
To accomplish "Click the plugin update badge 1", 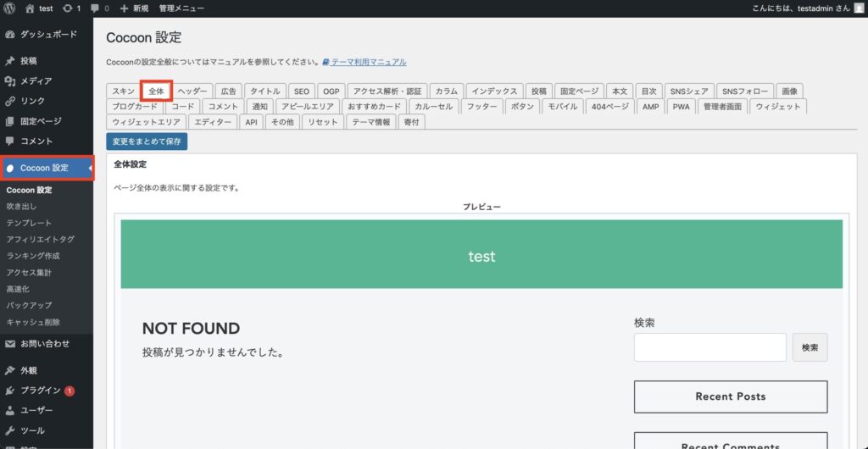I will tap(70, 391).
